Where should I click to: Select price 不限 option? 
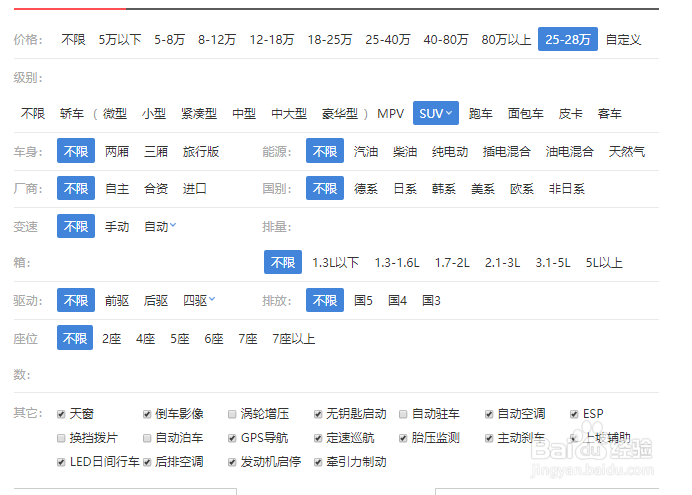click(73, 40)
